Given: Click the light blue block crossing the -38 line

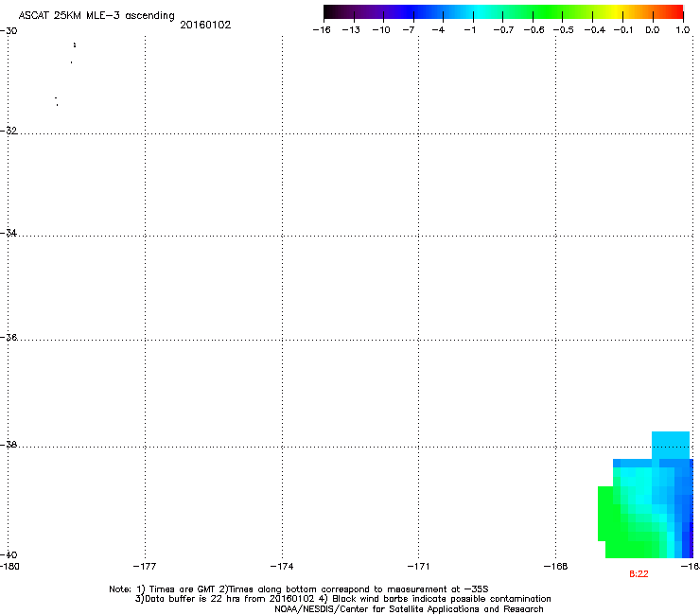Looking at the screenshot, I should 671,445.
